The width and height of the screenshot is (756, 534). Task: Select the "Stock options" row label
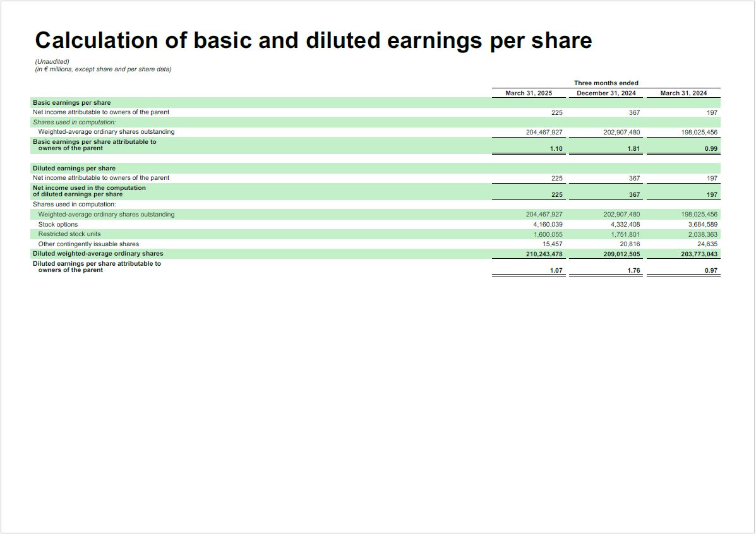tap(58, 225)
